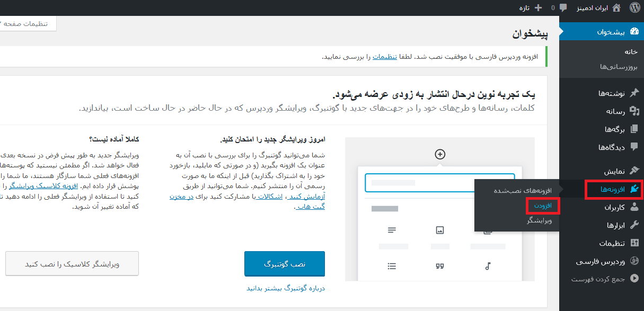Click the pushpin icon of نوشته‌ها
Viewport: 644px width, 311px height.
(x=635, y=93)
